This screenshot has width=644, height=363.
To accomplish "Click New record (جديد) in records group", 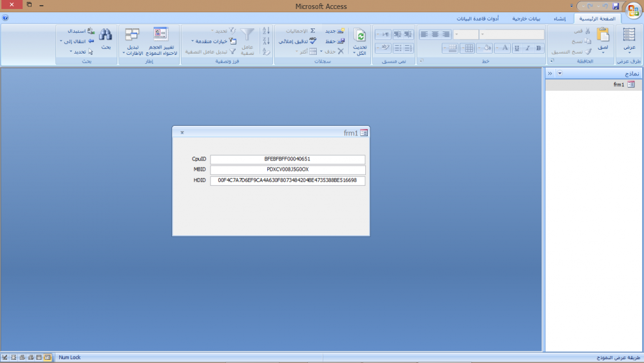I will [x=335, y=31].
